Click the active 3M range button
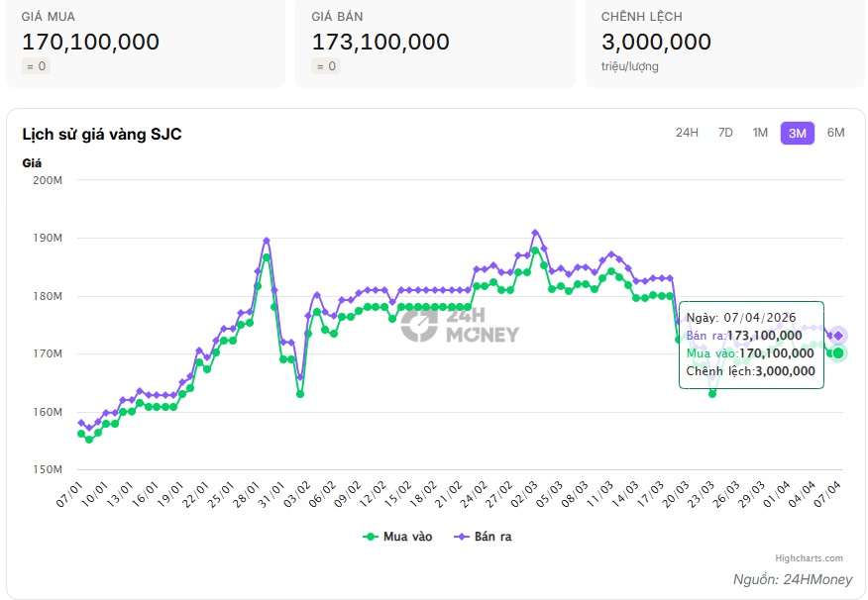The width and height of the screenshot is (868, 600). coord(797,133)
